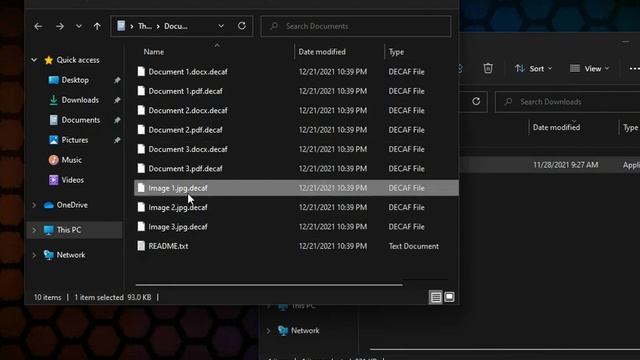The height and width of the screenshot is (360, 640).
Task: Click the This PC monitor icon in front window
Action: [x=49, y=230]
